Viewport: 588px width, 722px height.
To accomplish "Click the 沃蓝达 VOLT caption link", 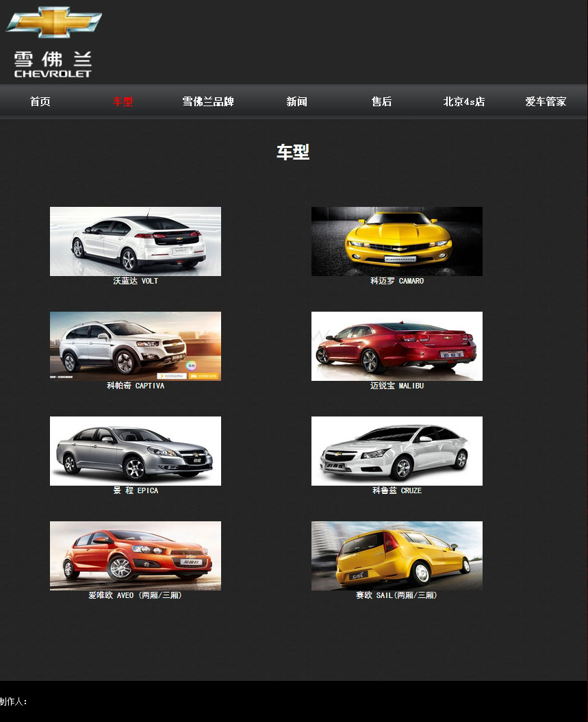I will point(136,281).
